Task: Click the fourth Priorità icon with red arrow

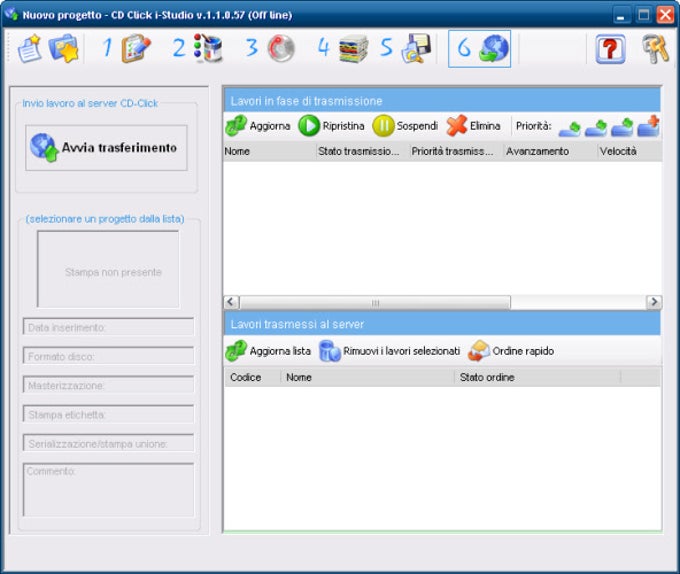Action: point(649,126)
